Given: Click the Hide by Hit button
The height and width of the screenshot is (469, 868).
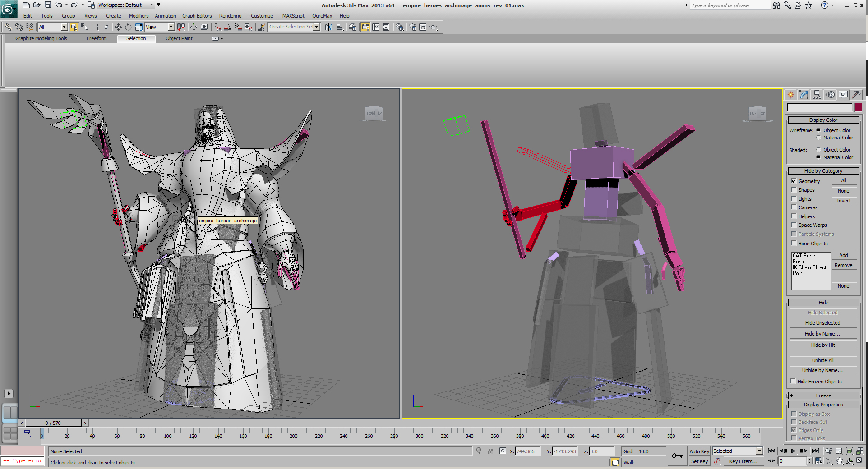Looking at the screenshot, I should (x=822, y=345).
